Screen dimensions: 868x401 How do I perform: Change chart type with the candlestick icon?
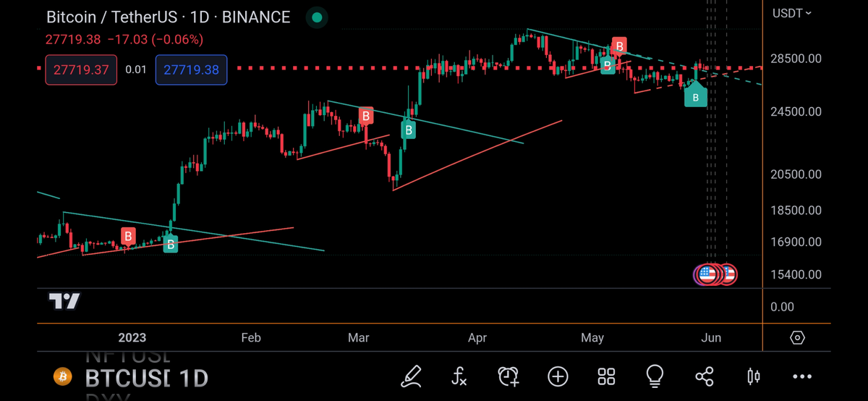(x=753, y=376)
